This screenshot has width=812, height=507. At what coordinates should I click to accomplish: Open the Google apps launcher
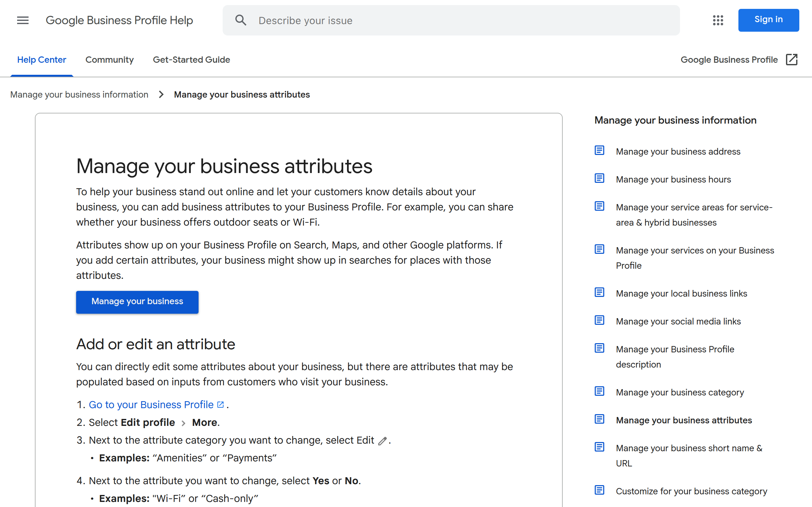pos(718,20)
